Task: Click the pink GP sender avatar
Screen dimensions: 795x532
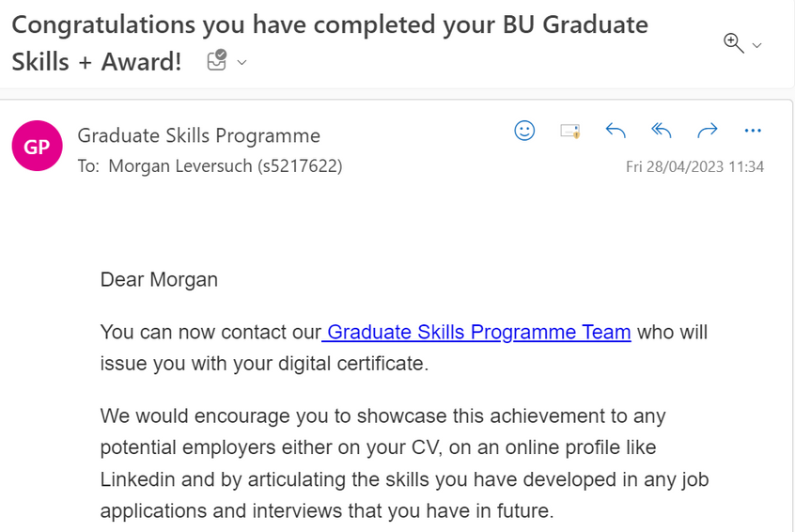Action: 37,146
